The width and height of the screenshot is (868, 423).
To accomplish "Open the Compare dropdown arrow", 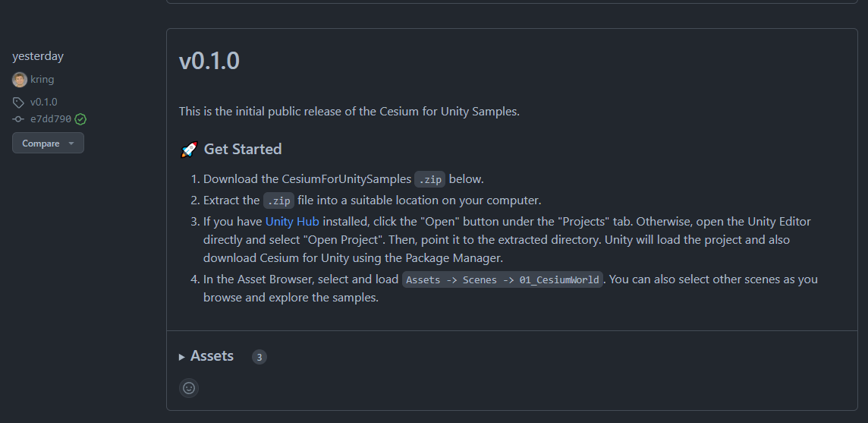I will 71,144.
